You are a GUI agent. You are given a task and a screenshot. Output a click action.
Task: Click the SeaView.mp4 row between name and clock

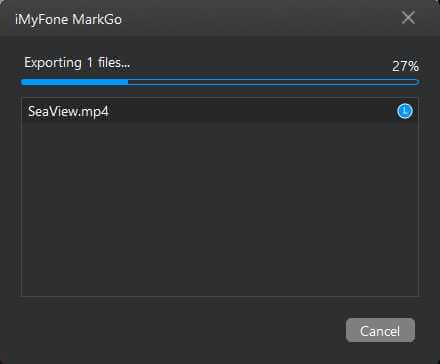252,111
